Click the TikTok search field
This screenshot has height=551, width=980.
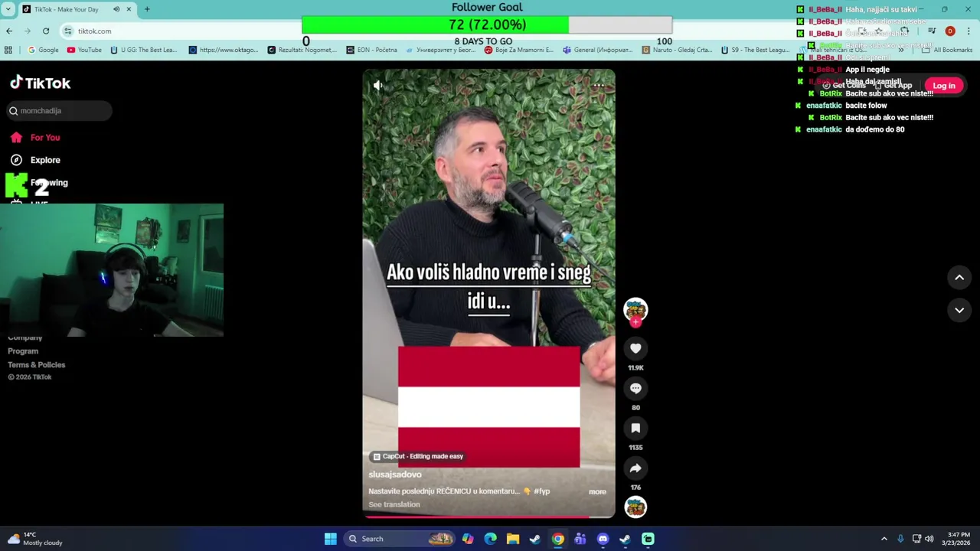click(60, 111)
